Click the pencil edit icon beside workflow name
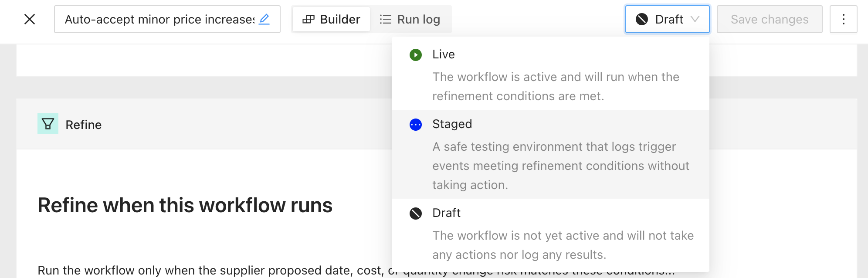 (264, 19)
